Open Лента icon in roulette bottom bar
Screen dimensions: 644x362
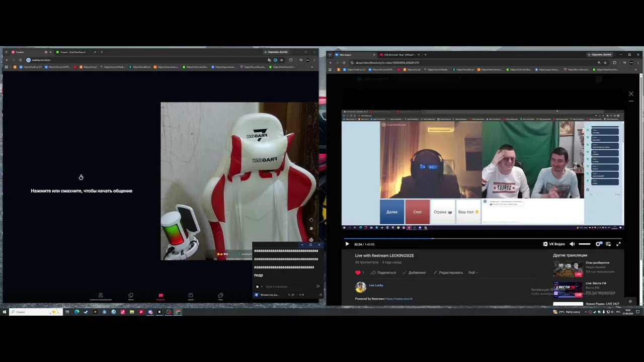(x=131, y=296)
